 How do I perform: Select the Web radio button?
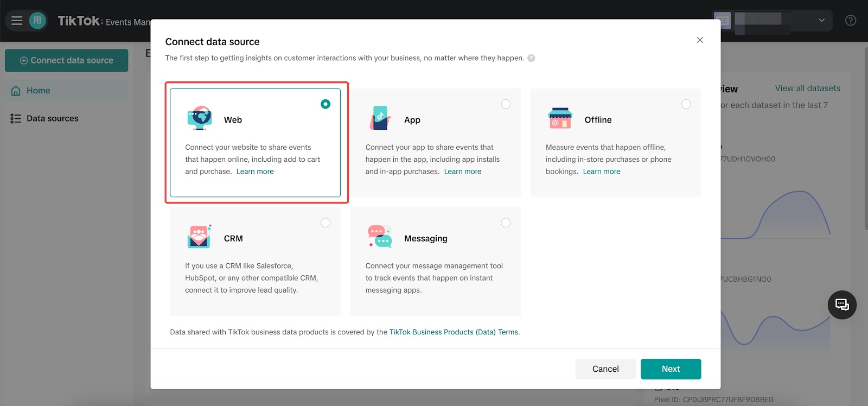click(x=325, y=104)
